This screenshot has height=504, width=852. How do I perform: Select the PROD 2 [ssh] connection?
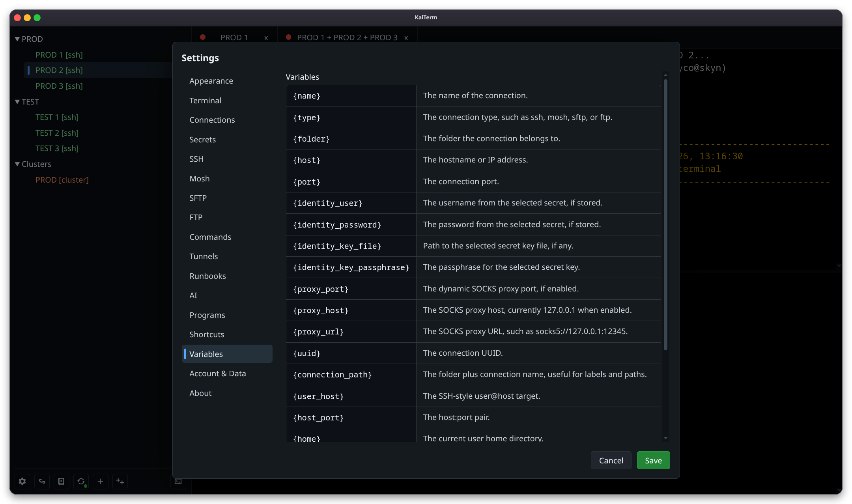pyautogui.click(x=59, y=70)
